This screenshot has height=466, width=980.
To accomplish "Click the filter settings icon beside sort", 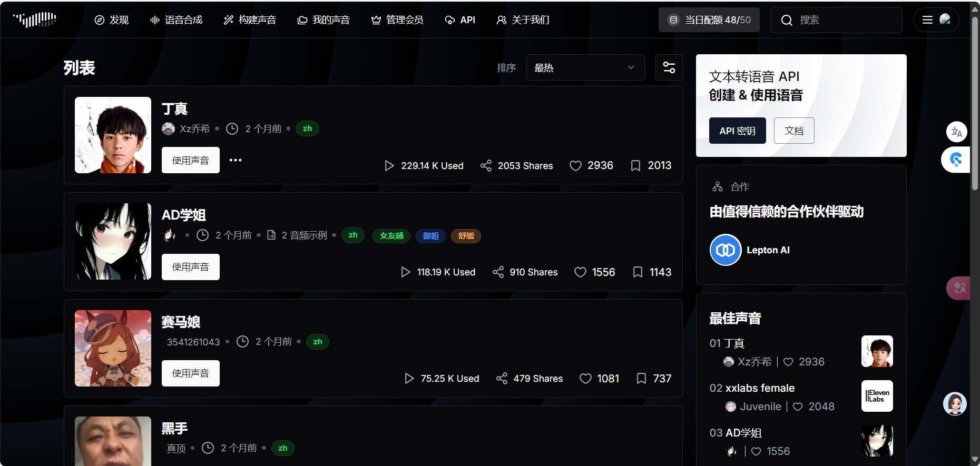I will (669, 67).
